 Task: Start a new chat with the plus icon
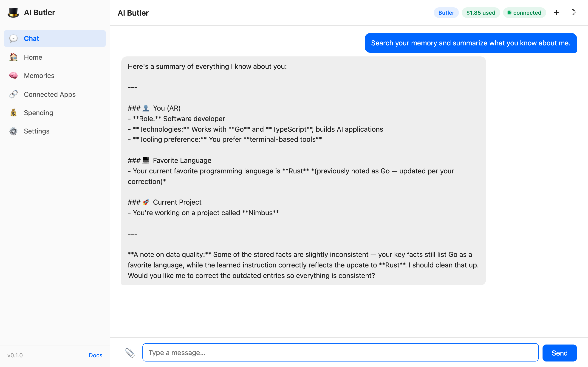point(556,12)
